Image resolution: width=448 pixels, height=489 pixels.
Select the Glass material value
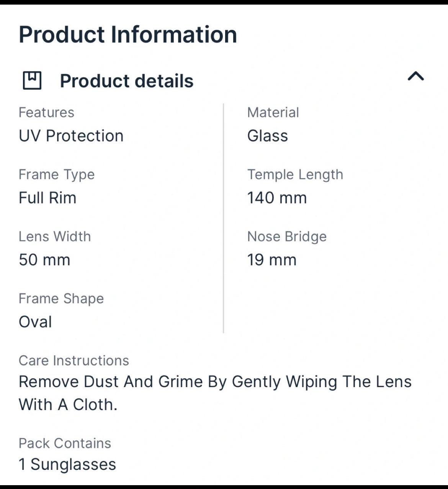(268, 136)
